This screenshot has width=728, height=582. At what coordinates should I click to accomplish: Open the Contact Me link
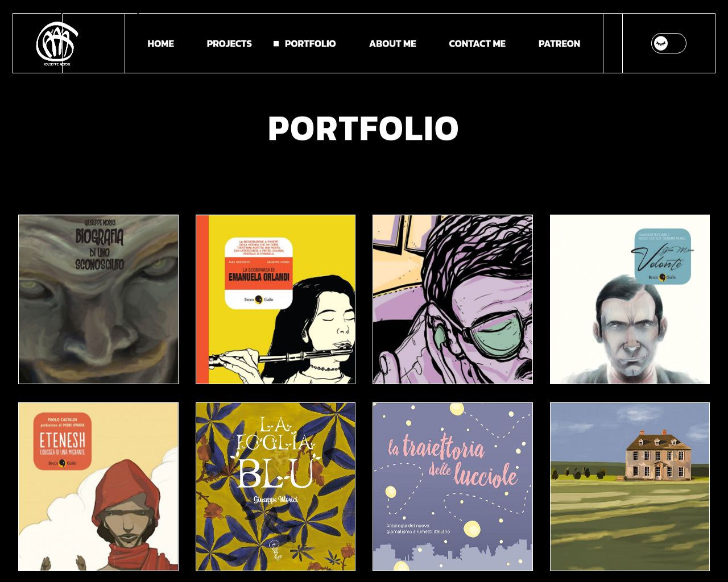(477, 44)
